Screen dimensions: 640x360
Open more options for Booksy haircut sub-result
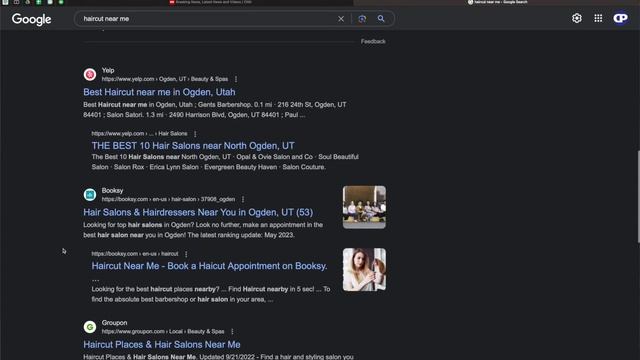point(186,254)
